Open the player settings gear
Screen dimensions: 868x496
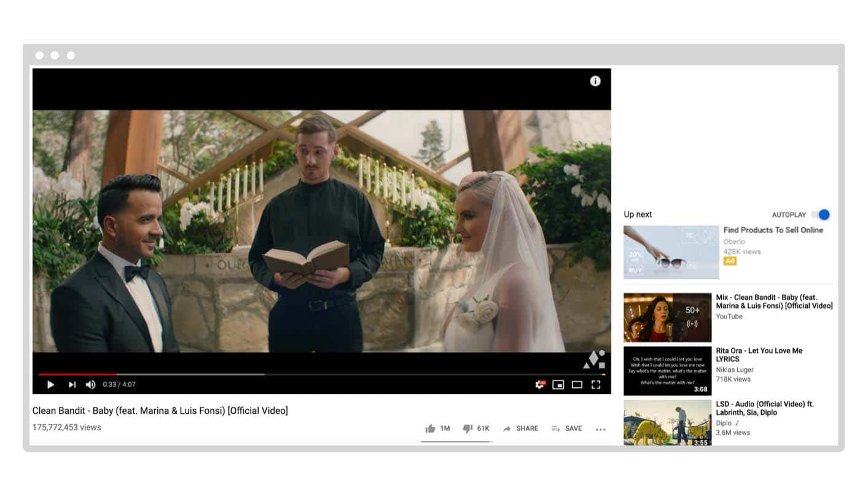pos(539,385)
